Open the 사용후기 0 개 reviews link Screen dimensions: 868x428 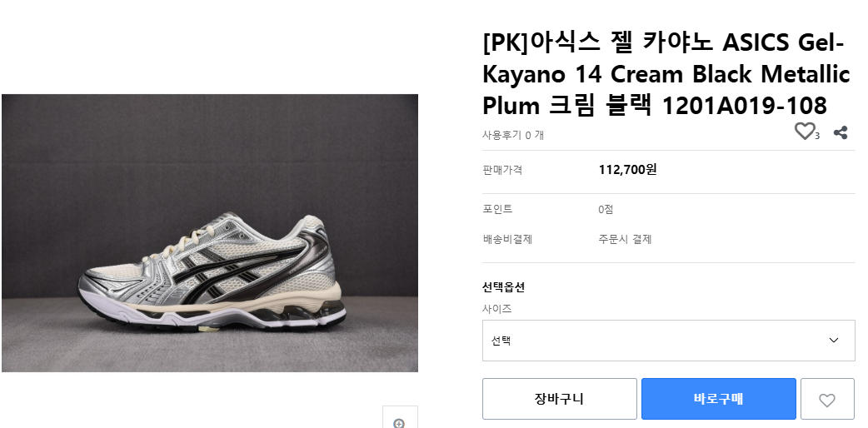[x=512, y=135]
